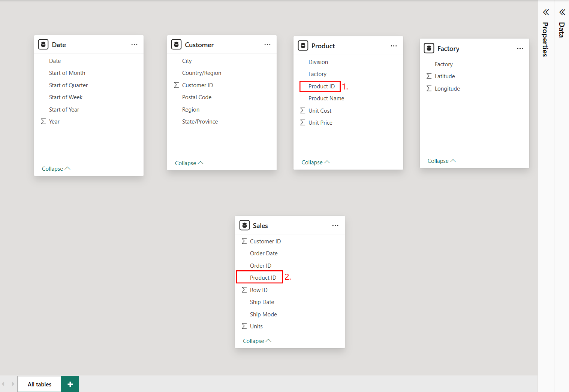Select Product ID field in Sales table
569x392 pixels.
[x=263, y=278]
